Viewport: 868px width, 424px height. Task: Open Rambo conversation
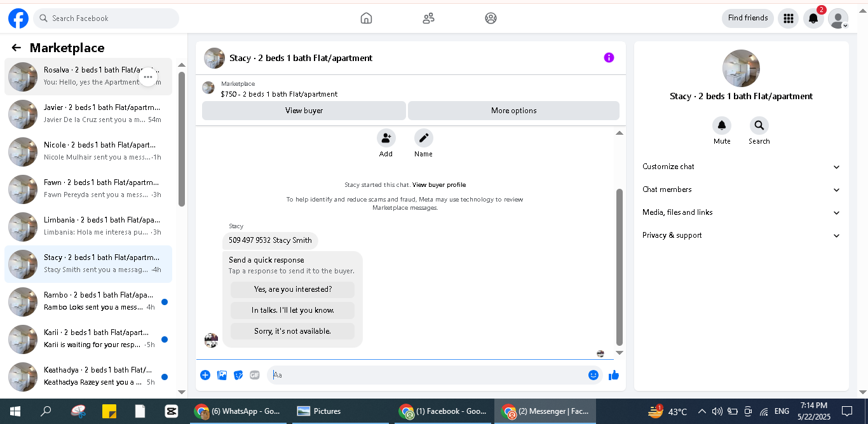88,301
